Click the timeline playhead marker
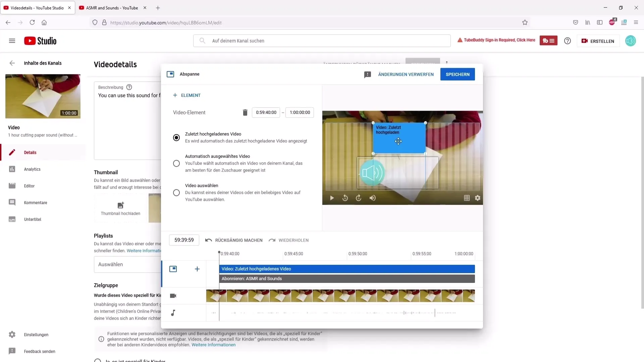Image resolution: width=644 pixels, height=362 pixels. [219, 252]
